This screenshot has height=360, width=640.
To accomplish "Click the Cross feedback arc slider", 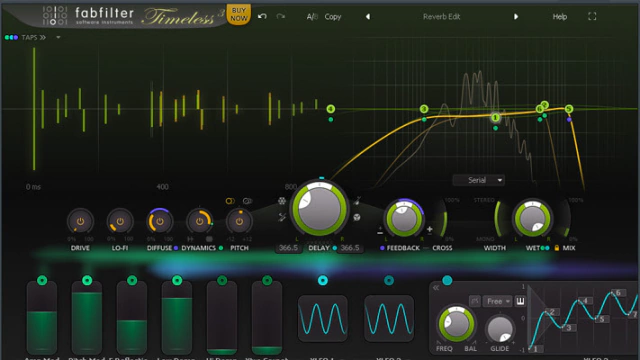I will click(443, 219).
